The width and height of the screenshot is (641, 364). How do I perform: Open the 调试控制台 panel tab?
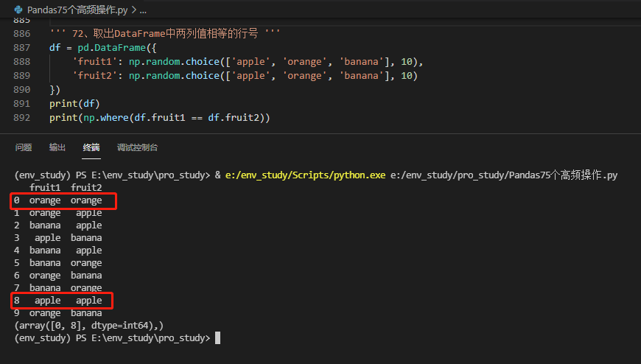137,147
